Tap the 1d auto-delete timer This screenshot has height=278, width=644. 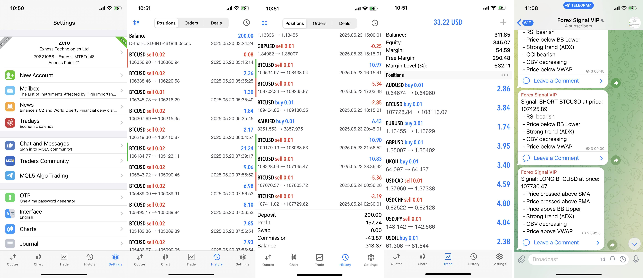pos(602,259)
